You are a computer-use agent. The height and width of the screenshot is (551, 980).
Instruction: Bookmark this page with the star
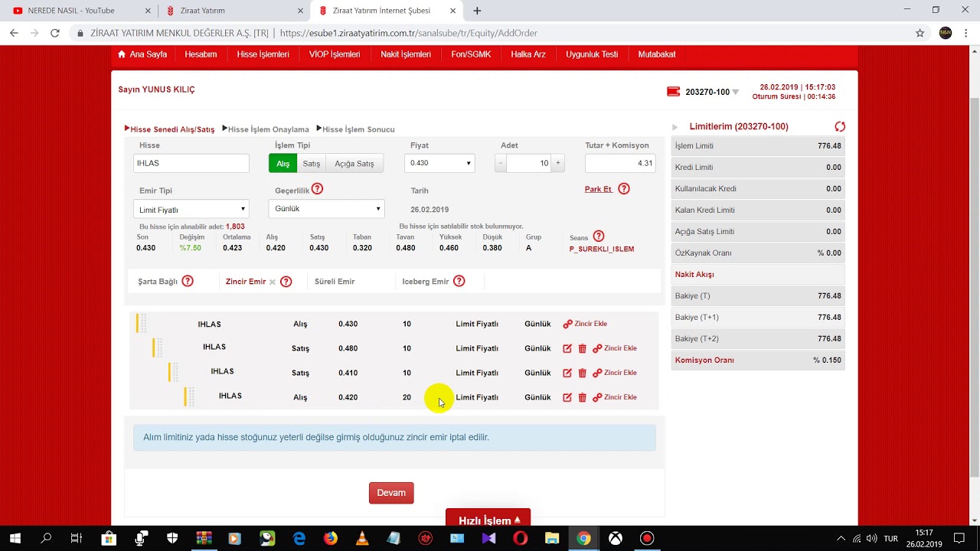pos(920,33)
